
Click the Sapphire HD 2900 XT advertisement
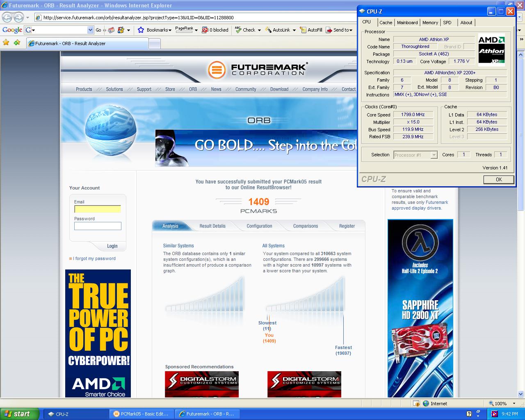[x=420, y=308]
